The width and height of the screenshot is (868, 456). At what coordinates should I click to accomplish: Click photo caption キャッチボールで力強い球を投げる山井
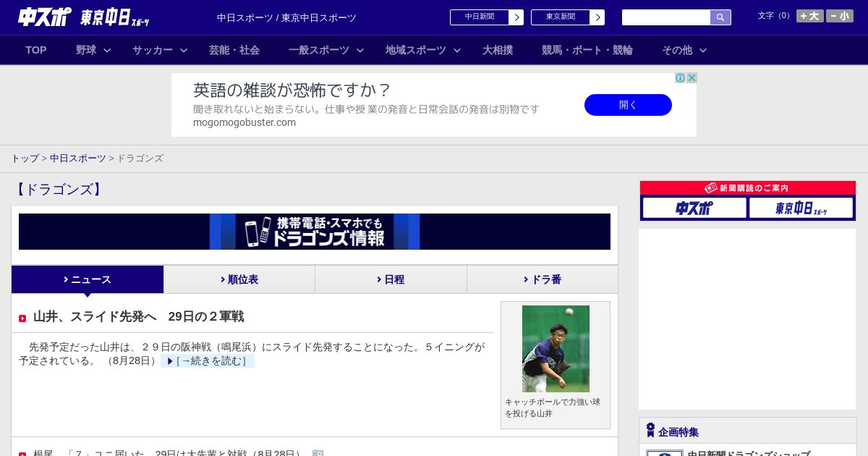pyautogui.click(x=553, y=408)
